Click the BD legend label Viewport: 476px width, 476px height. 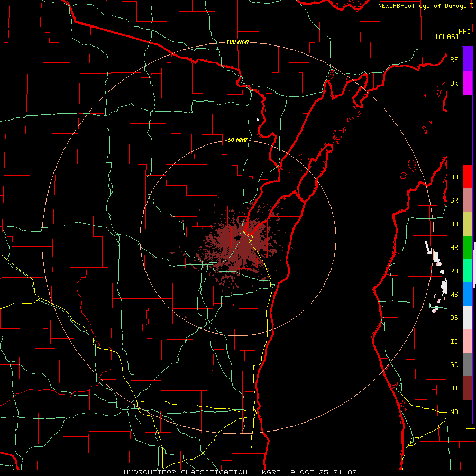click(x=454, y=224)
